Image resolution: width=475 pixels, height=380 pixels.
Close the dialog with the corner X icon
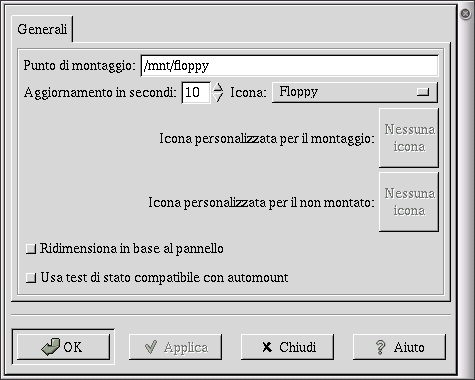[466, 14]
